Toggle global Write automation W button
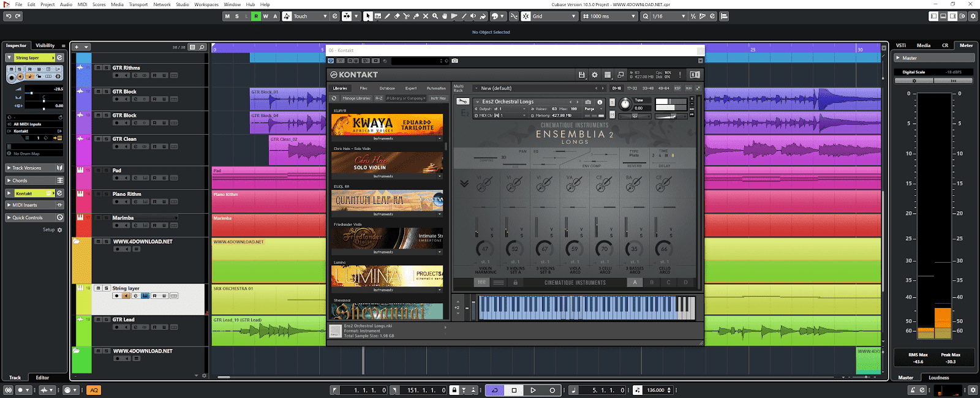980x398 pixels. [x=266, y=17]
